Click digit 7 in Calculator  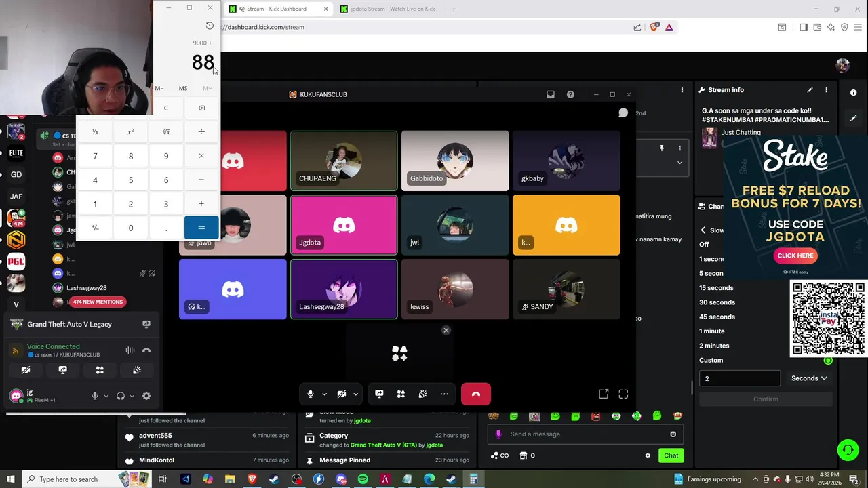pyautogui.click(x=95, y=156)
